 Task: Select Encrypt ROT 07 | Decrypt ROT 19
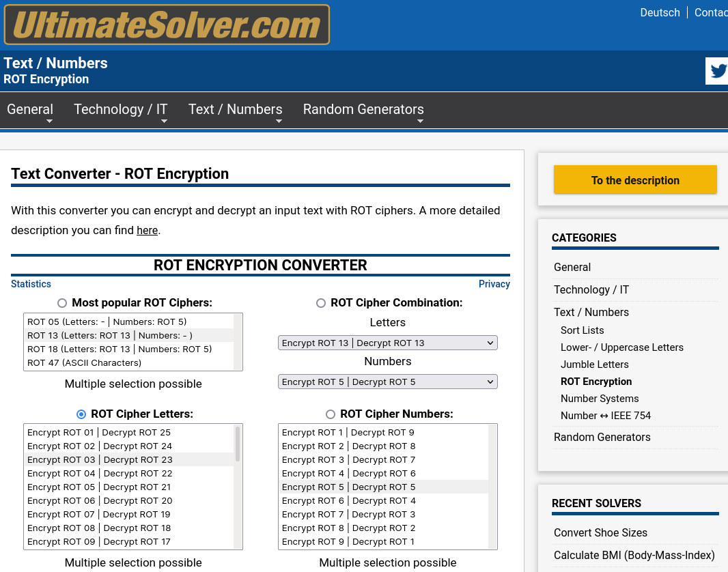pyautogui.click(x=128, y=515)
